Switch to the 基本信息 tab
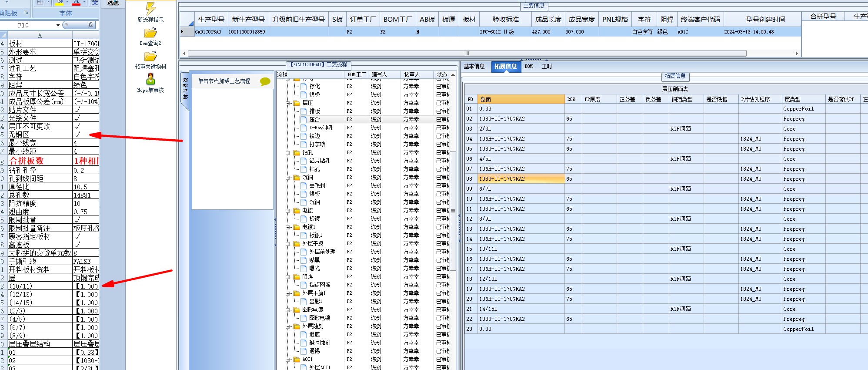 click(x=474, y=67)
